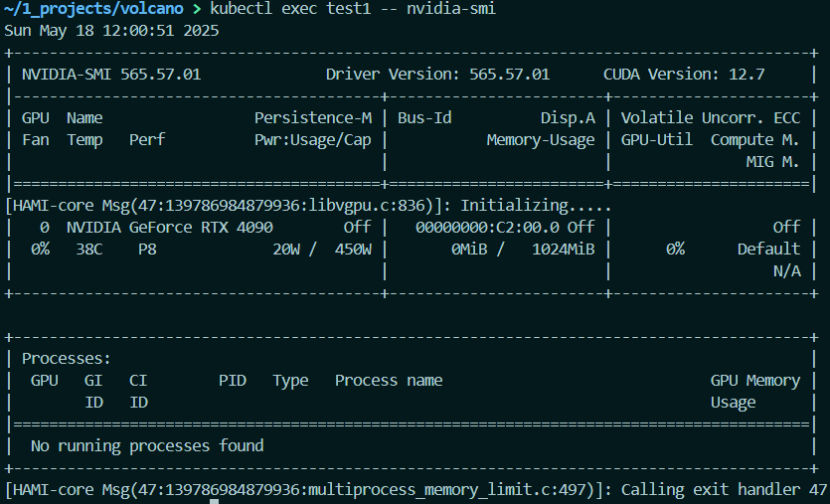This screenshot has height=504, width=830.
Task: Click the Process name column header
Action: 389,380
